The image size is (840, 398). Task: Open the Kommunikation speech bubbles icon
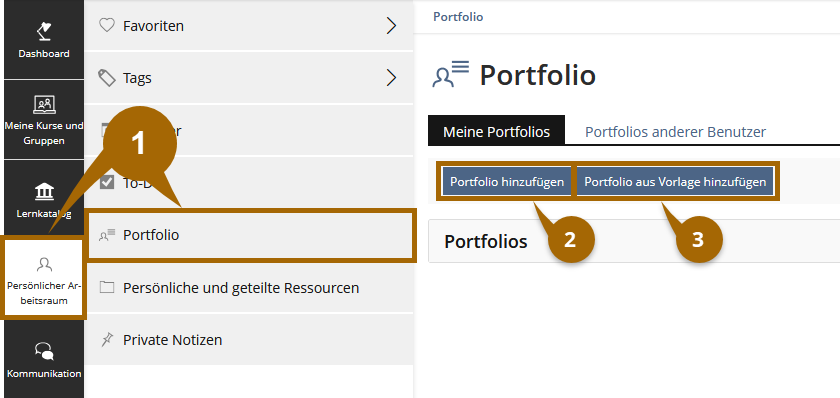point(44,351)
